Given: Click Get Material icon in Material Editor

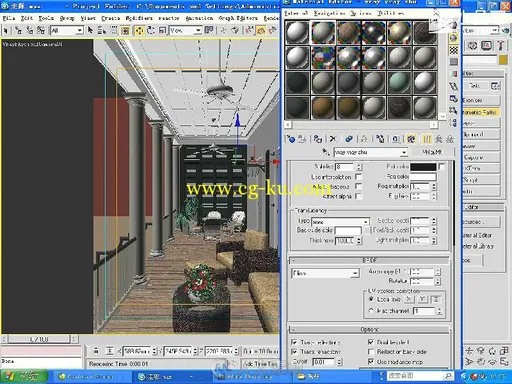Looking at the screenshot, I should 291,139.
